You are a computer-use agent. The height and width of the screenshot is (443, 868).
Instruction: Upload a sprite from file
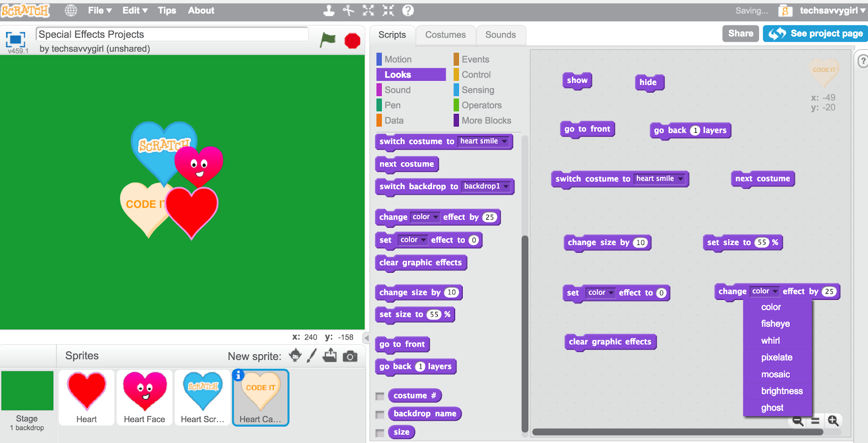click(330, 356)
